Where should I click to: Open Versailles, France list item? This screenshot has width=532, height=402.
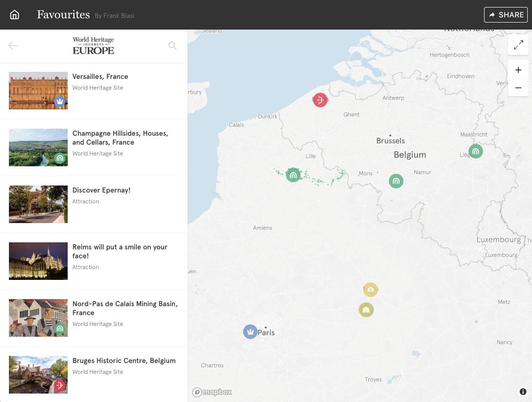point(94,91)
